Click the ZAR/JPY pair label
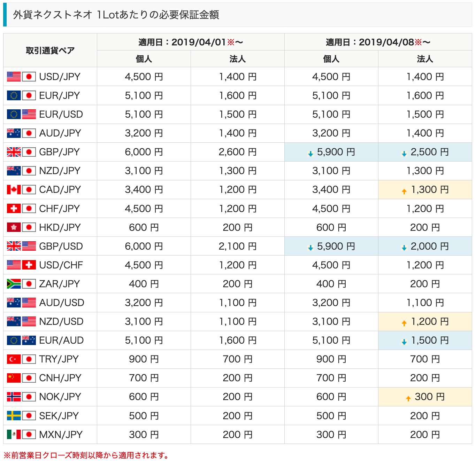The width and height of the screenshot is (476, 461). click(x=60, y=284)
